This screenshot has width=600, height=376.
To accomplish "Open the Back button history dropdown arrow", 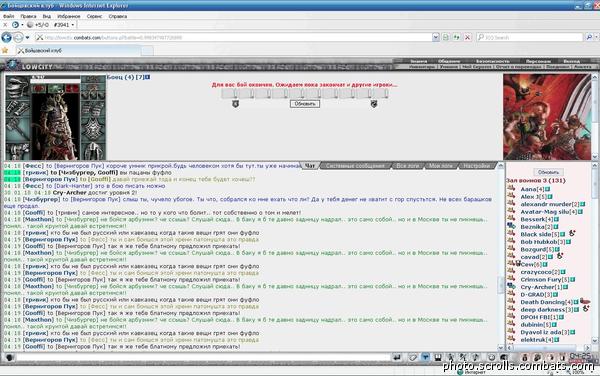I will [x=27, y=37].
